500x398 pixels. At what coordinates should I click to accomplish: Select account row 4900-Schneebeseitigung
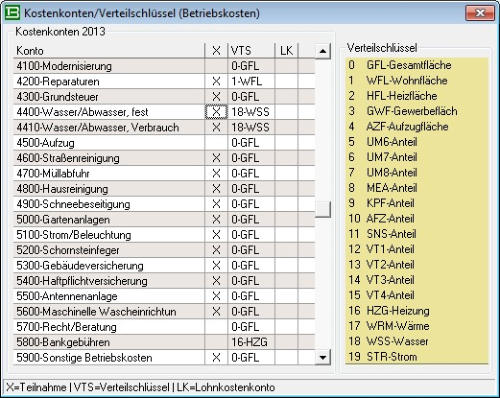click(x=164, y=204)
